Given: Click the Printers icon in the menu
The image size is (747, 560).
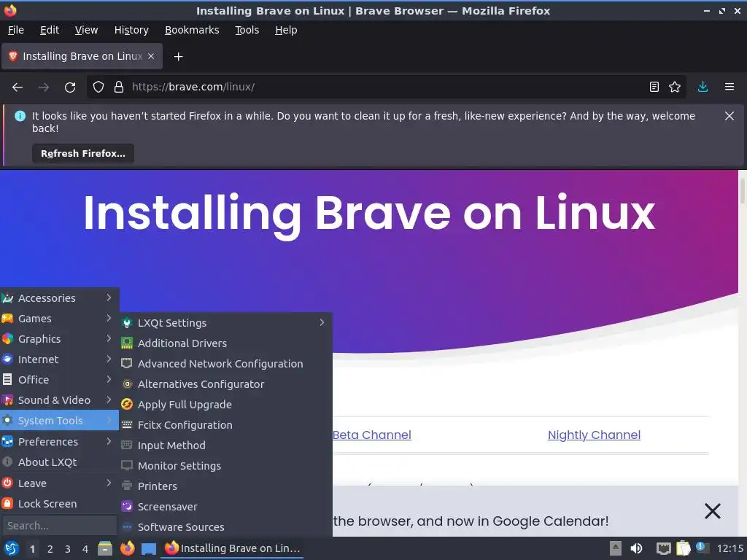Looking at the screenshot, I should pyautogui.click(x=127, y=486).
